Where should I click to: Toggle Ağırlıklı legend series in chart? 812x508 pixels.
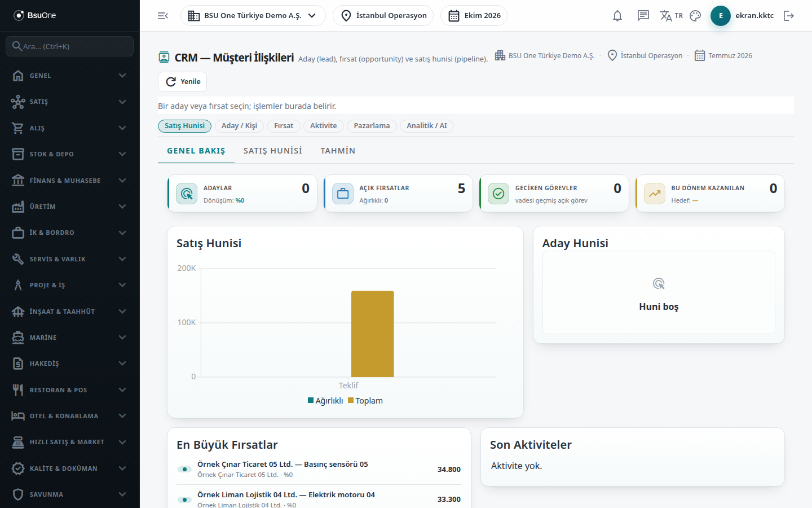(x=325, y=401)
